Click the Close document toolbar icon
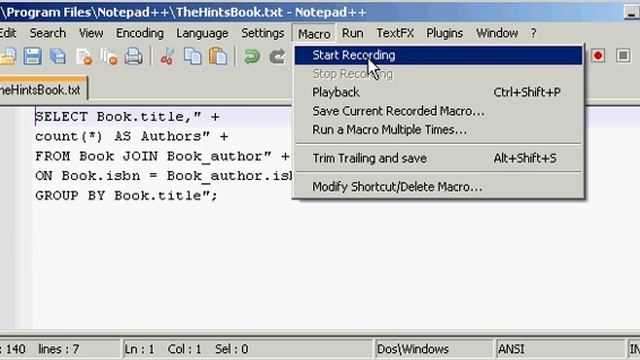Image resolution: width=640 pixels, height=360 pixels. pyautogui.click(x=84, y=56)
